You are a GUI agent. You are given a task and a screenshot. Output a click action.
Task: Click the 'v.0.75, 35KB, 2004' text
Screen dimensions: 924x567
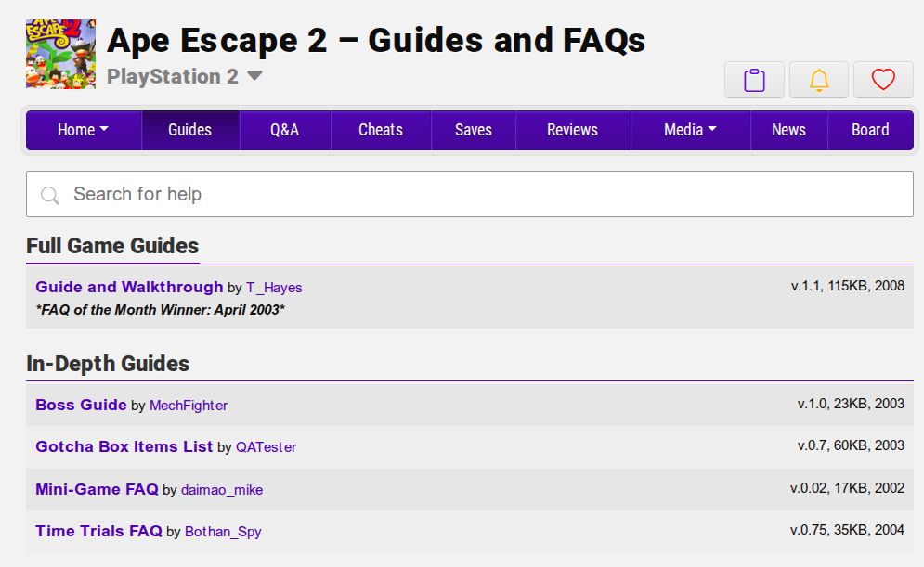(848, 530)
